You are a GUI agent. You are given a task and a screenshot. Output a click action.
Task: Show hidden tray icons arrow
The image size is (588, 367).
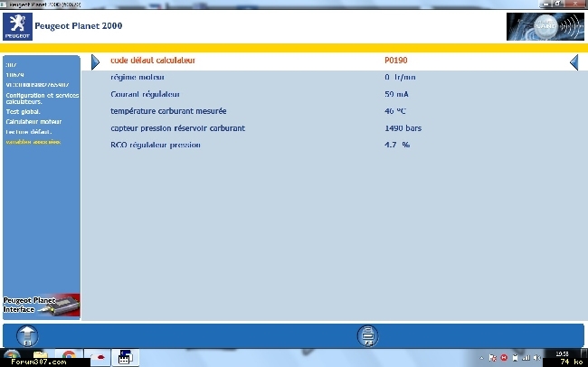pyautogui.click(x=481, y=358)
